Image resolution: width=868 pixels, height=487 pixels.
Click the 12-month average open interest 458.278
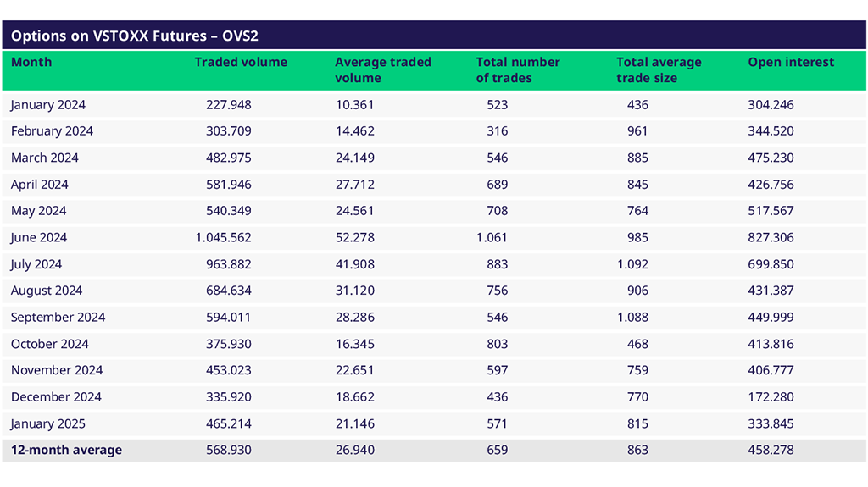(771, 451)
